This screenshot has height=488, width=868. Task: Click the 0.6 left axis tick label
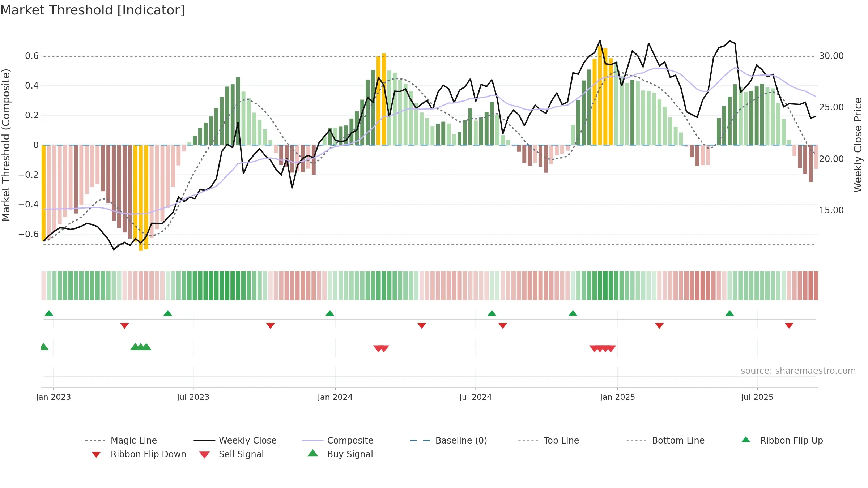coord(32,56)
